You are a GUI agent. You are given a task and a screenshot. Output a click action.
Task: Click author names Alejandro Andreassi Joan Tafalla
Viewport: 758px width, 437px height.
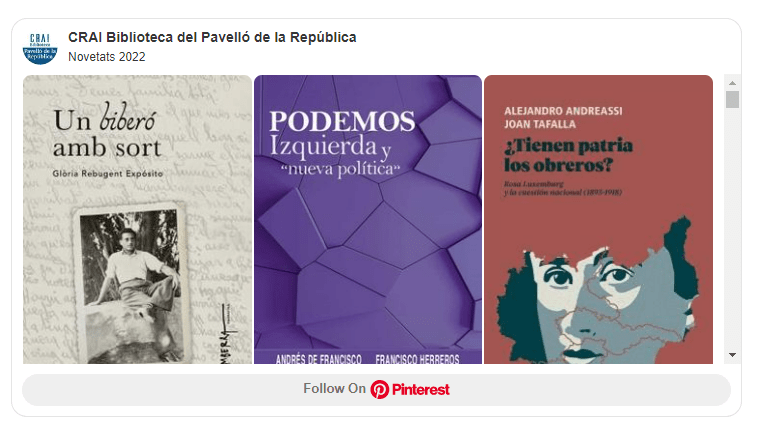(x=563, y=117)
